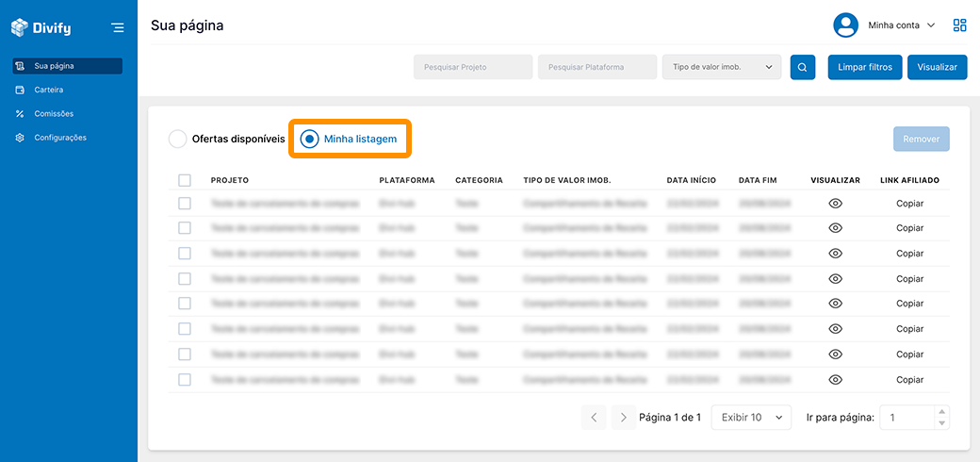980x462 pixels.
Task: Click eye icon in last table row
Action: pyautogui.click(x=835, y=379)
